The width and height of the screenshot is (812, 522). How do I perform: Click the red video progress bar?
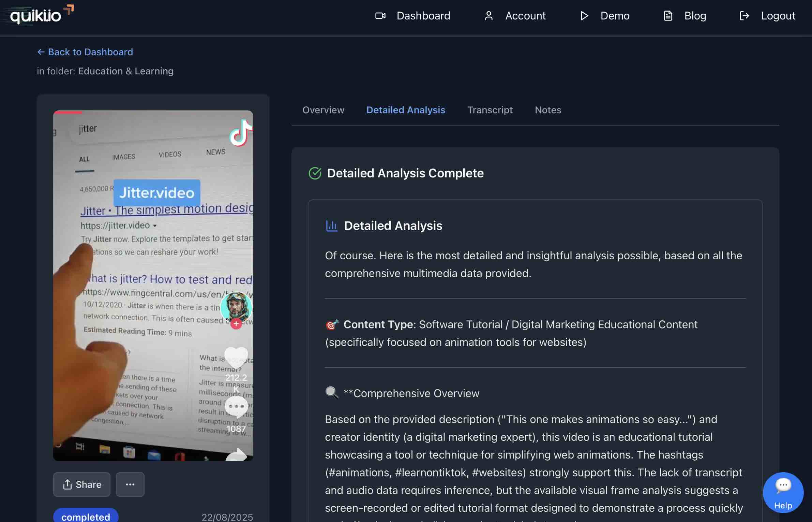68,112
